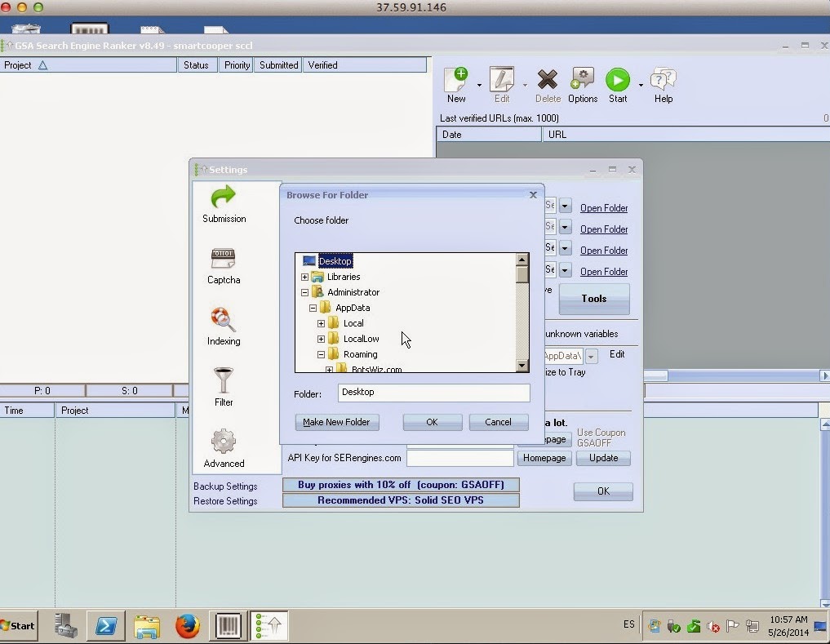Click the Action Center flag tray icon
This screenshot has height=644, width=830.
pyautogui.click(x=733, y=626)
